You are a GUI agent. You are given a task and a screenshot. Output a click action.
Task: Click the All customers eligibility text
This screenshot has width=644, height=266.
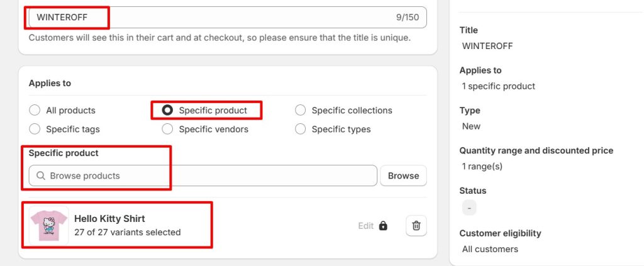(490, 249)
